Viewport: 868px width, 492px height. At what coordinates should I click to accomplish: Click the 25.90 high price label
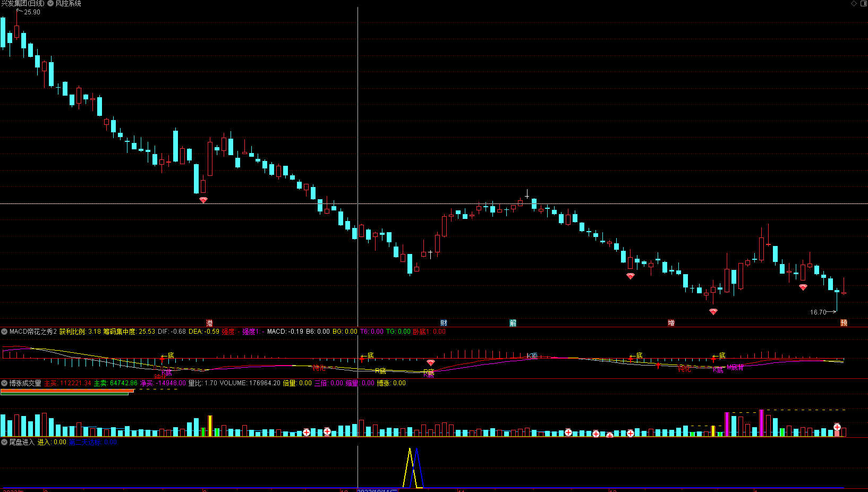tap(32, 12)
